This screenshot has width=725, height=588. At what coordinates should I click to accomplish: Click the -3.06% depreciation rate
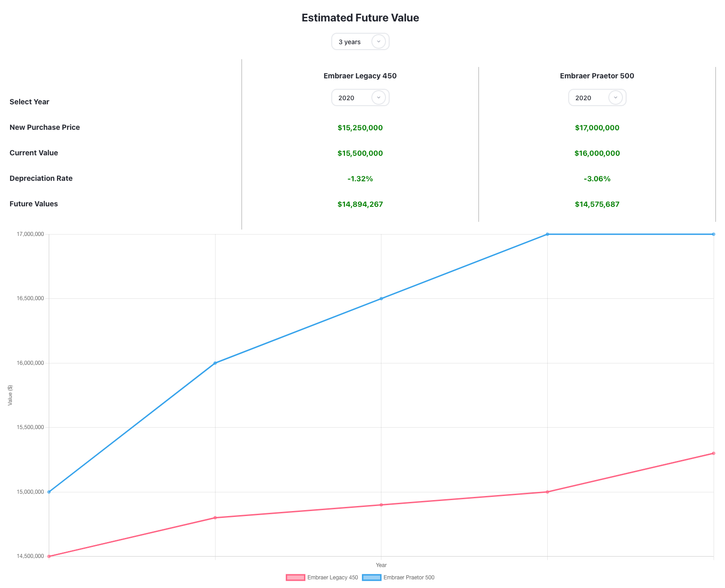[x=597, y=179]
